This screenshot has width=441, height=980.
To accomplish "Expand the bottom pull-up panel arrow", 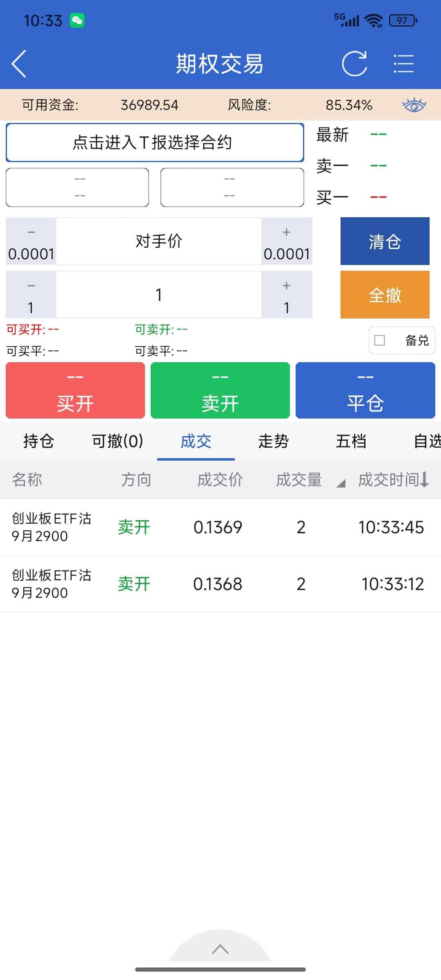I will (x=220, y=949).
